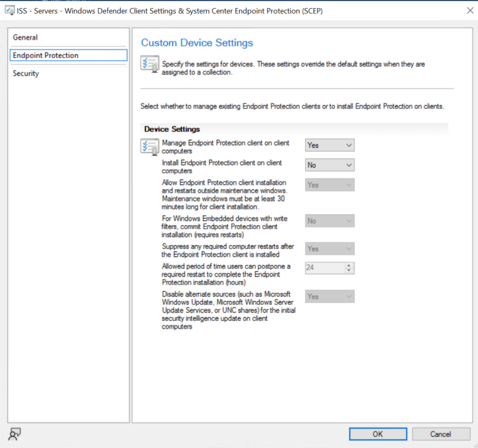Confirm settings with the OK button

click(378, 434)
